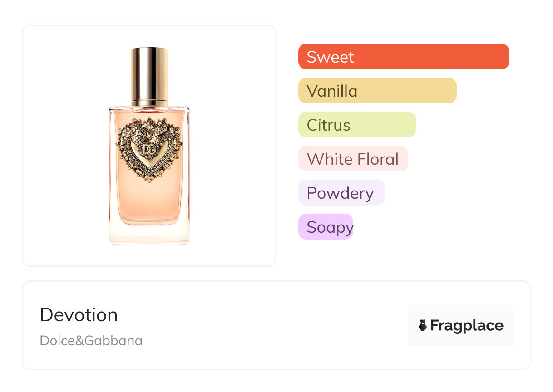Select the Vanilla accord bar
Viewport: 553px width, 392px height.
coord(377,91)
